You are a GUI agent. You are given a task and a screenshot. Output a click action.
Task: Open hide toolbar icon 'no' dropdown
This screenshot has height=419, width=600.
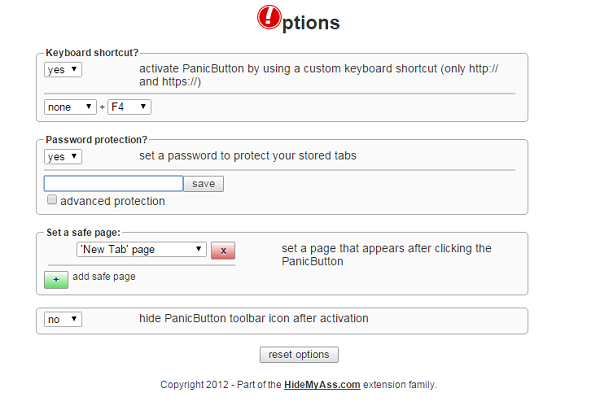click(63, 319)
